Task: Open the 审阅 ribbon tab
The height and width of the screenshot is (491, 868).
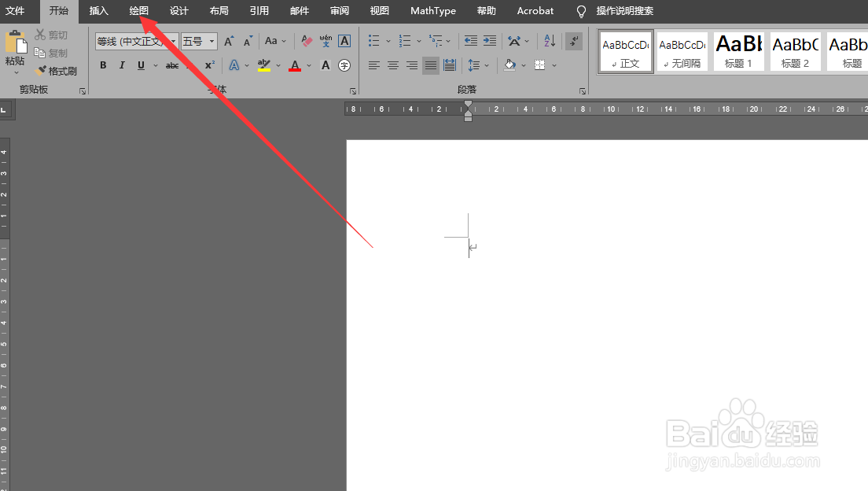Action: click(x=340, y=11)
